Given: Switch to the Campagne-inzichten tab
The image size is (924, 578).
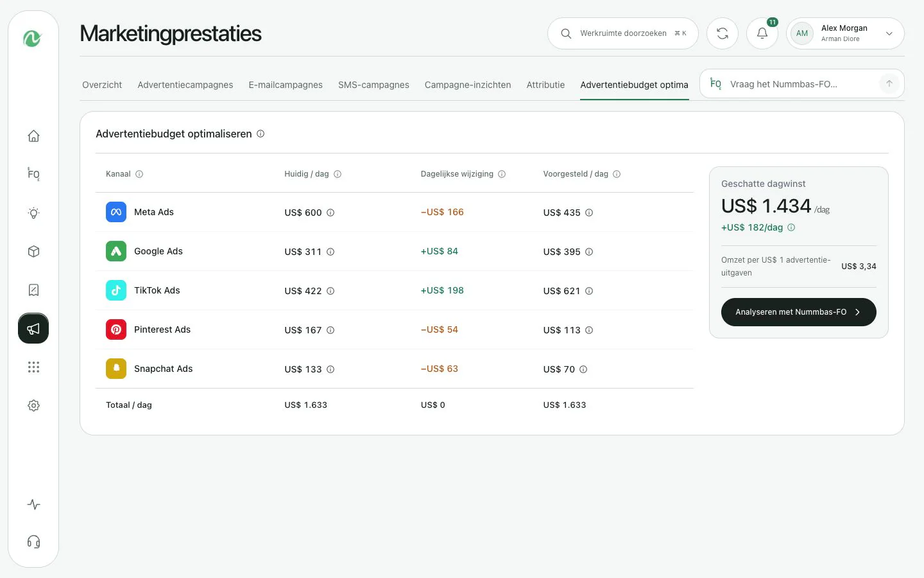Looking at the screenshot, I should [468, 85].
